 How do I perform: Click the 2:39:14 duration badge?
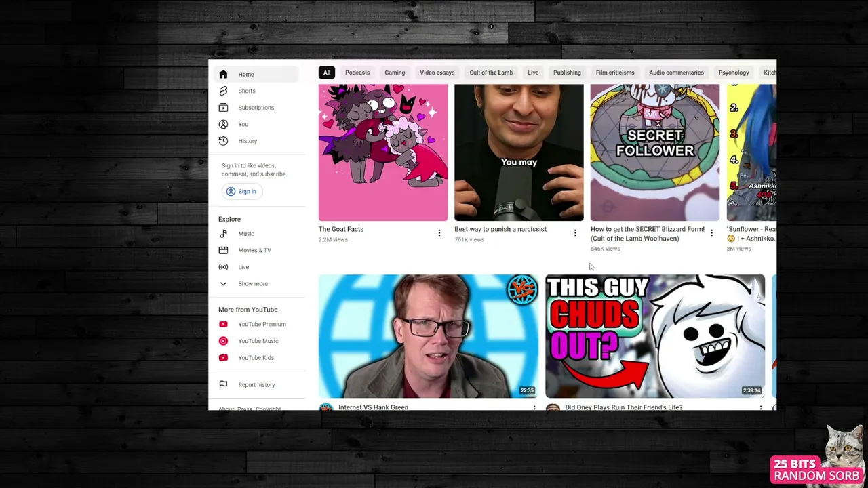(x=751, y=390)
